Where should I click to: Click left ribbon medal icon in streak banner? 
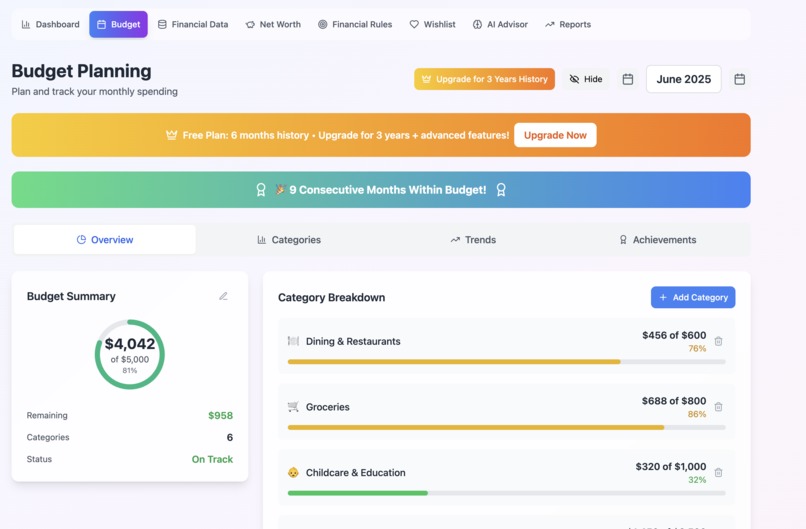tap(261, 190)
